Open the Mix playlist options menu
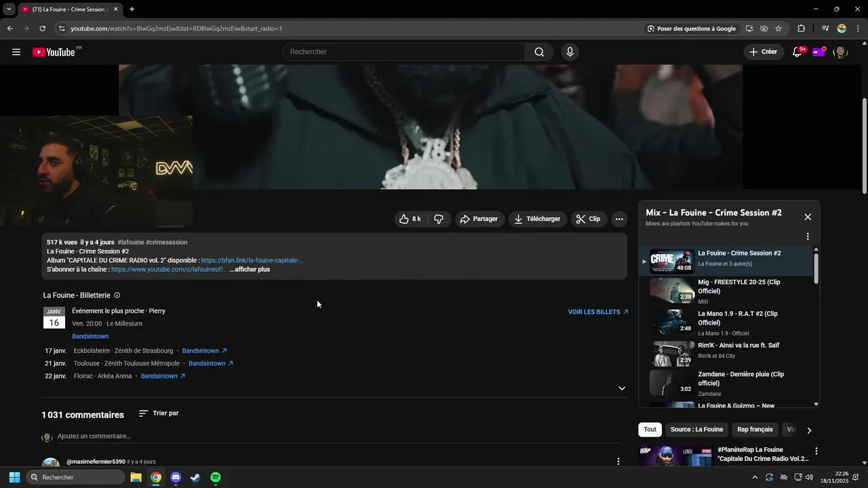 click(x=808, y=237)
